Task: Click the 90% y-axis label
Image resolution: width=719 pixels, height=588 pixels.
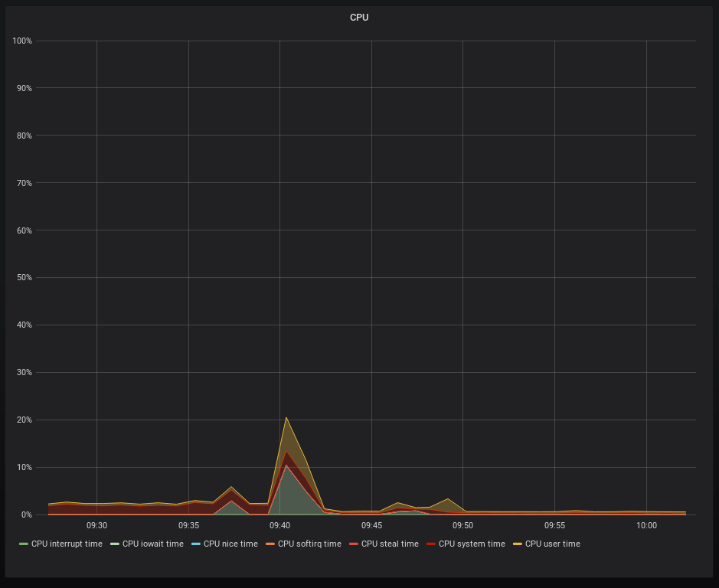Action: pyautogui.click(x=25, y=88)
